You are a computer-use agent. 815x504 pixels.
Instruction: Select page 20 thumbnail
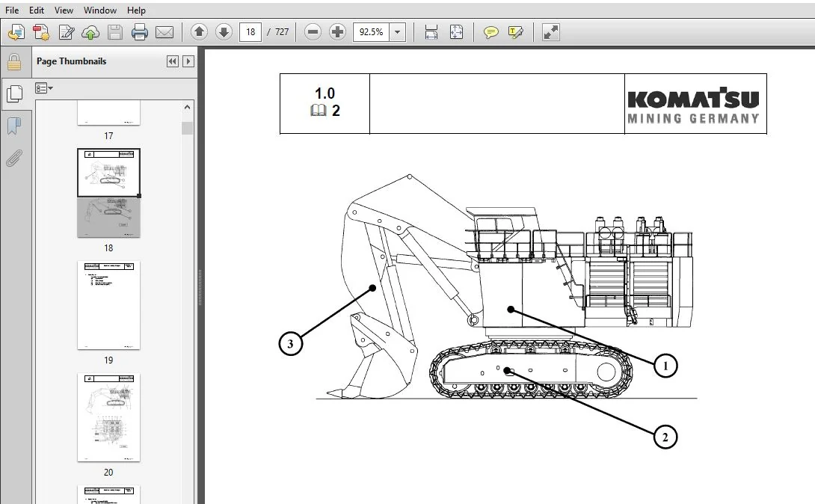108,417
